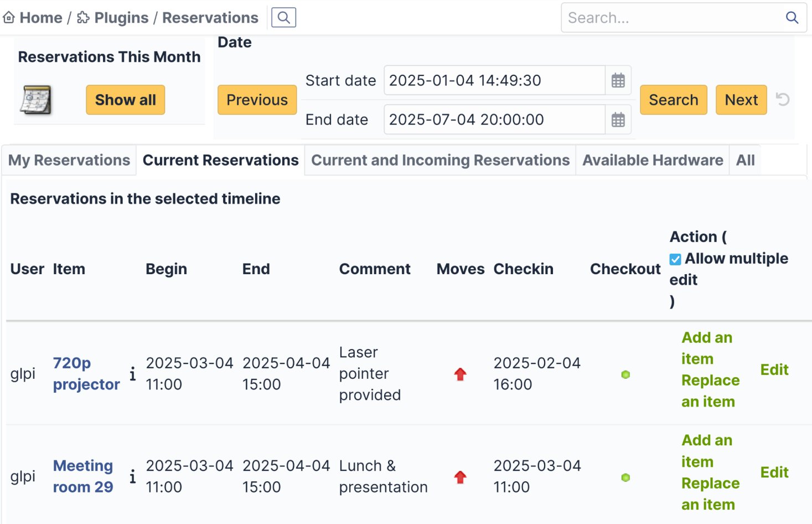Viewport: 812px width, 524px height.
Task: Click the info icon next to Meeting room 29
Action: [x=132, y=476]
